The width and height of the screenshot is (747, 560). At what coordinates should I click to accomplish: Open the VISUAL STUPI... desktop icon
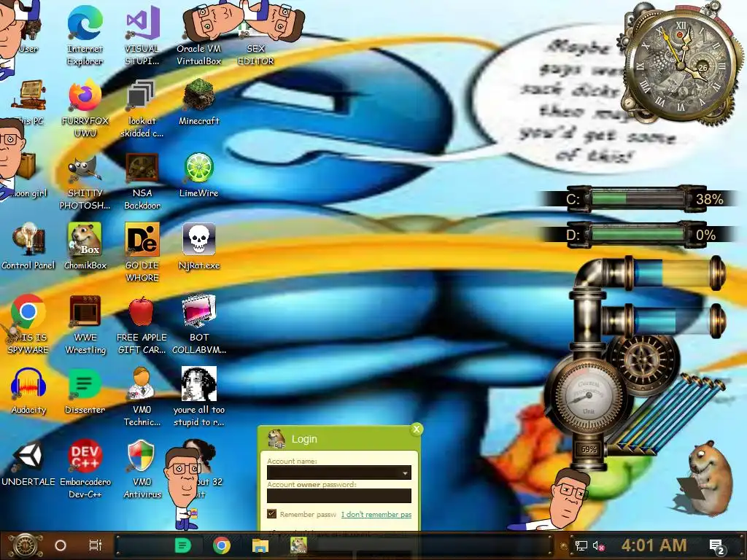click(142, 36)
